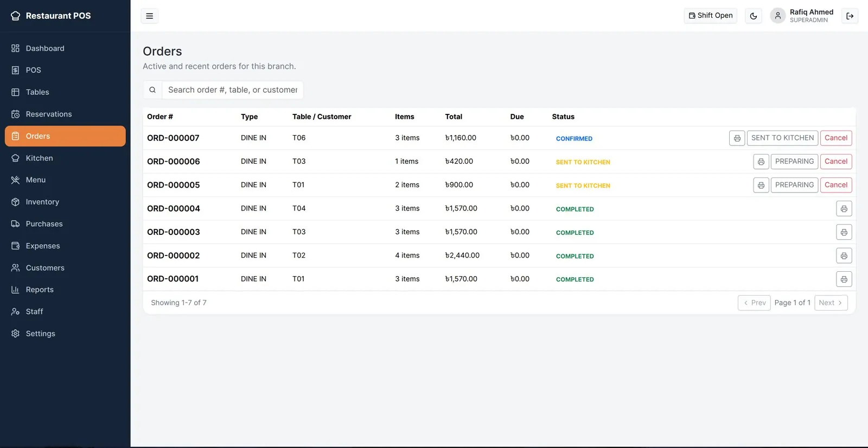
Task: Mark ORD-000006 as preparing
Action: tap(794, 162)
